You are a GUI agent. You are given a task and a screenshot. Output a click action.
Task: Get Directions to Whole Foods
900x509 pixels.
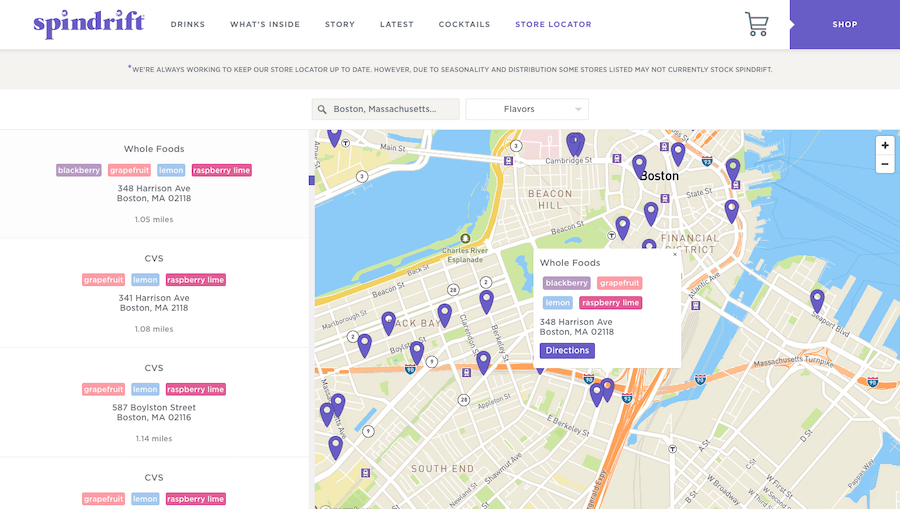click(567, 351)
